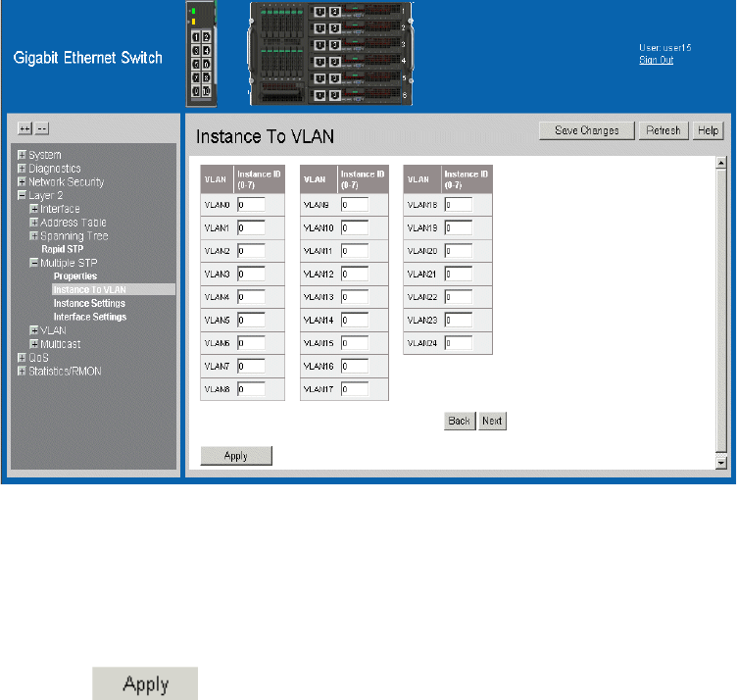The height and width of the screenshot is (700, 737).
Task: Expand the Diagnostics tree node
Action: click(22, 169)
